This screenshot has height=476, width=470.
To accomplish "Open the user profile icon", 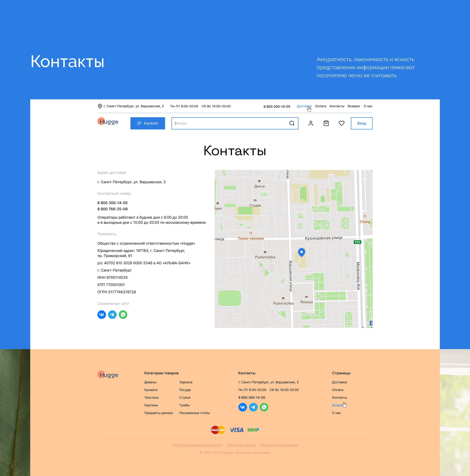I will coord(311,123).
